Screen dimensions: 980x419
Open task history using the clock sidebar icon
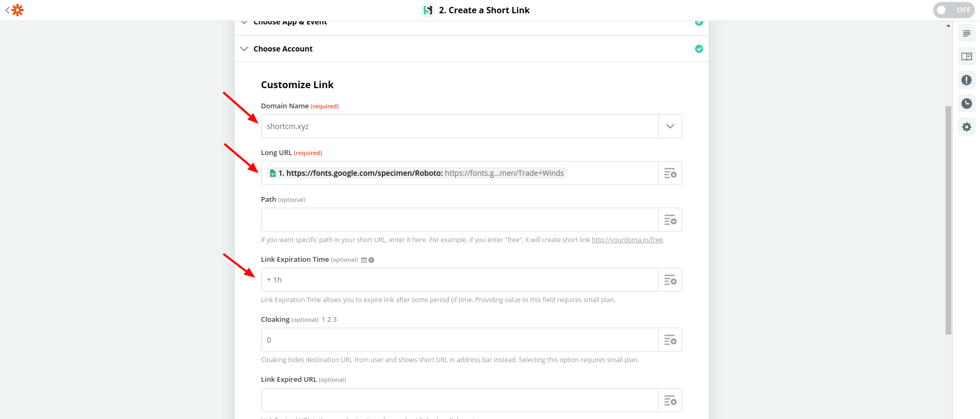click(x=967, y=104)
